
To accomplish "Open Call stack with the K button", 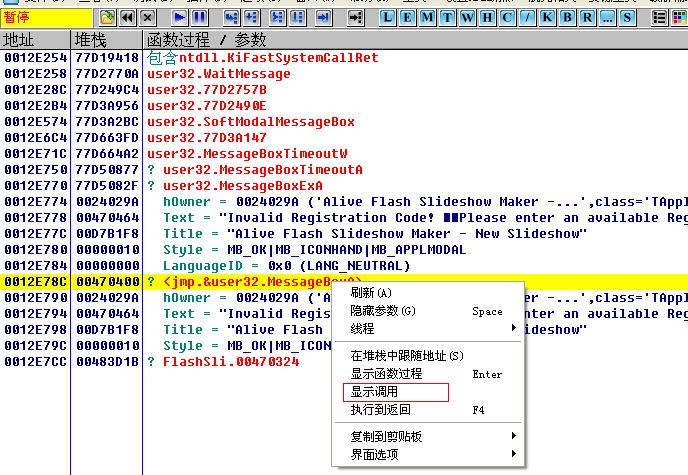I will (x=546, y=17).
